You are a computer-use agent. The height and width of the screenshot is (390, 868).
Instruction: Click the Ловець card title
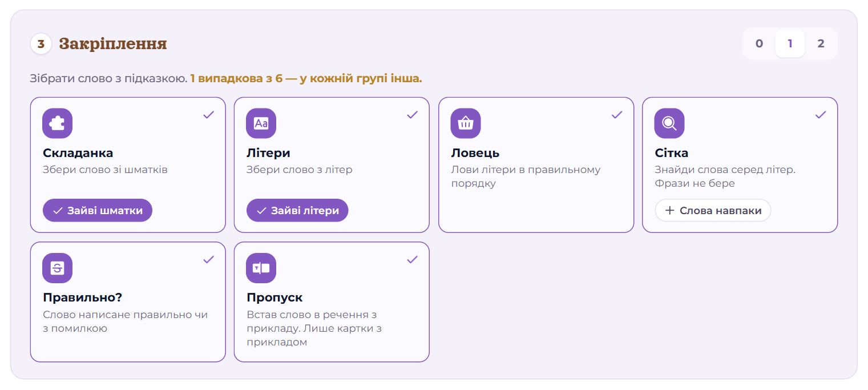[x=475, y=153]
